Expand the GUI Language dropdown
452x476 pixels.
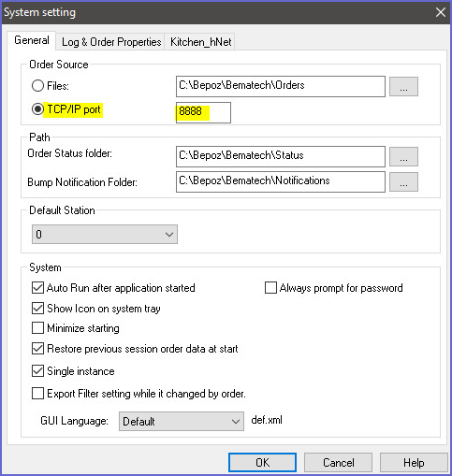point(182,422)
